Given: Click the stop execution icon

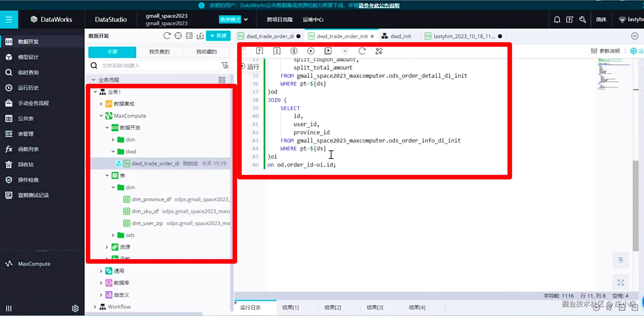Looking at the screenshot, I should coord(345,51).
